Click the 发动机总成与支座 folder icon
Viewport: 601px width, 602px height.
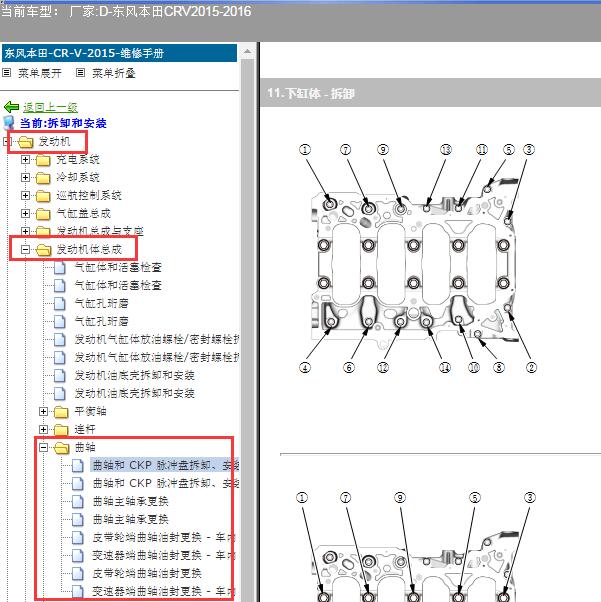[43, 231]
